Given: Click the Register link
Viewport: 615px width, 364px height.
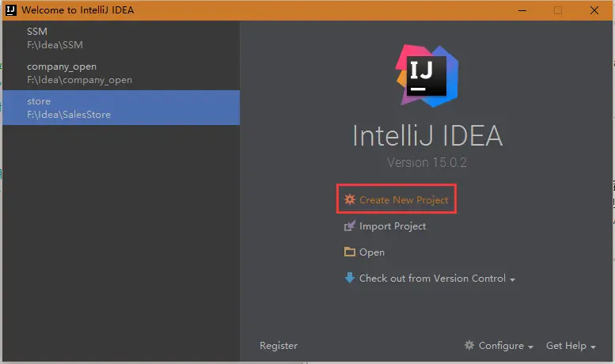Looking at the screenshot, I should (x=279, y=346).
